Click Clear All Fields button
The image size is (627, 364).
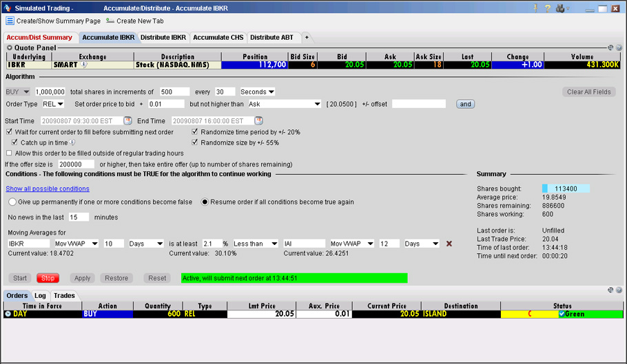pyautogui.click(x=589, y=92)
